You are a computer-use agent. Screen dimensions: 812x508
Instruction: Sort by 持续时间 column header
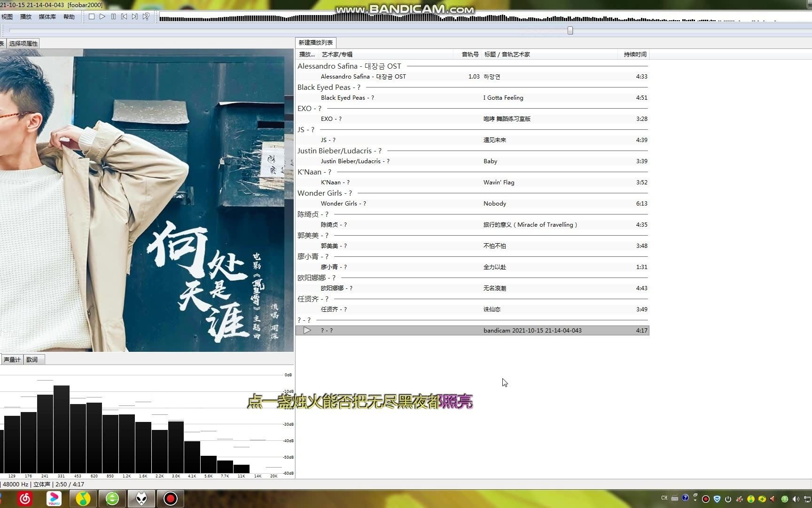(x=634, y=55)
